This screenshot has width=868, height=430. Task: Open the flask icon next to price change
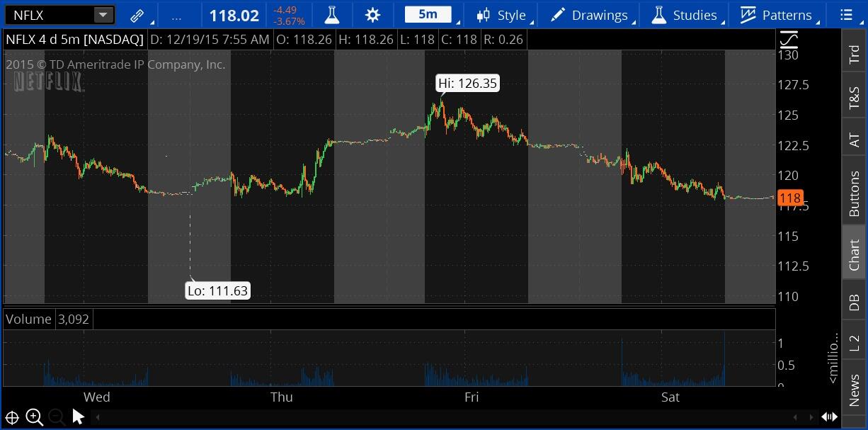pos(331,15)
